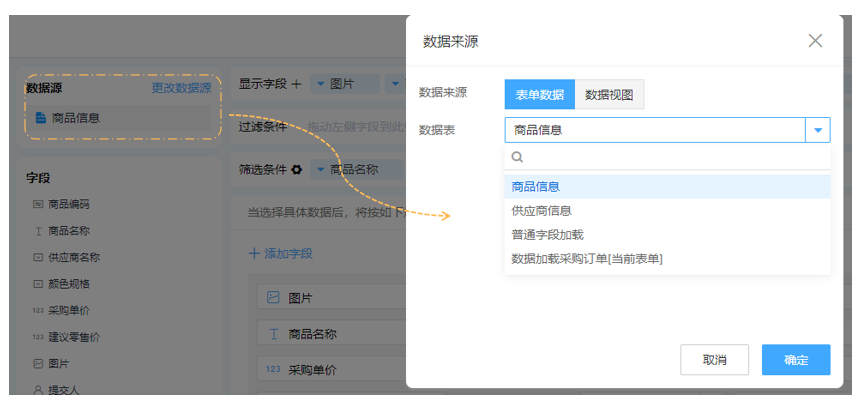Image resolution: width=863 pixels, height=404 pixels.
Task: Click the plus icon next to 显示字段
Action: [x=295, y=85]
